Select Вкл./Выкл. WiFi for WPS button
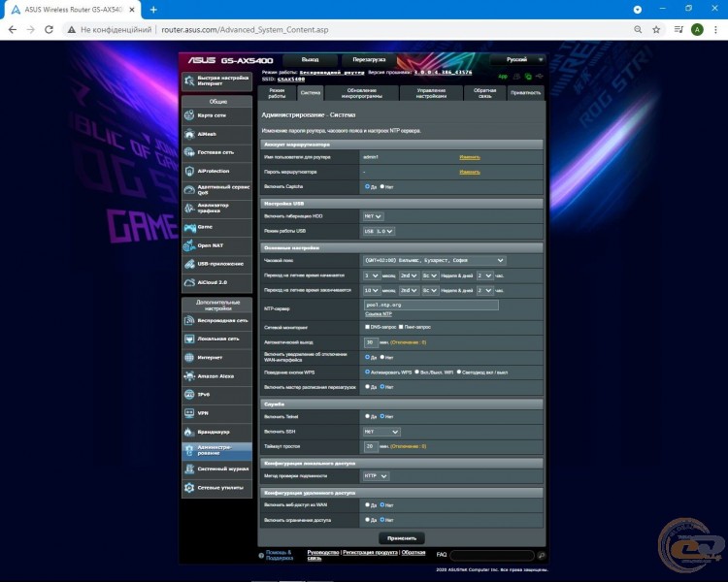This screenshot has width=728, height=582. [417, 372]
